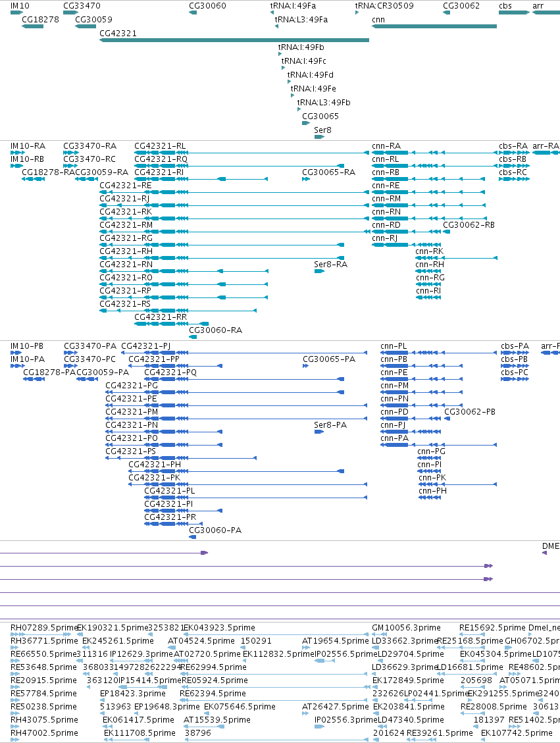Click protein CG42321-PJ
The width and height of the screenshot is (560, 743).
146,347
